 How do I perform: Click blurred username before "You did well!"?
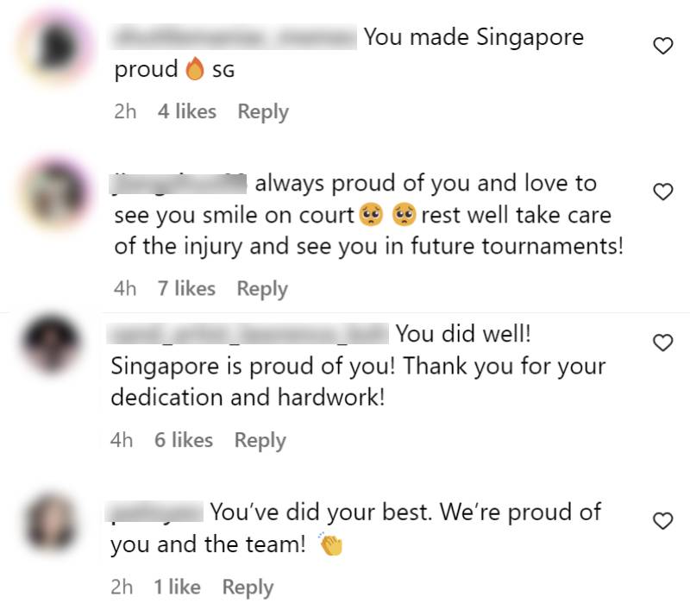248,334
